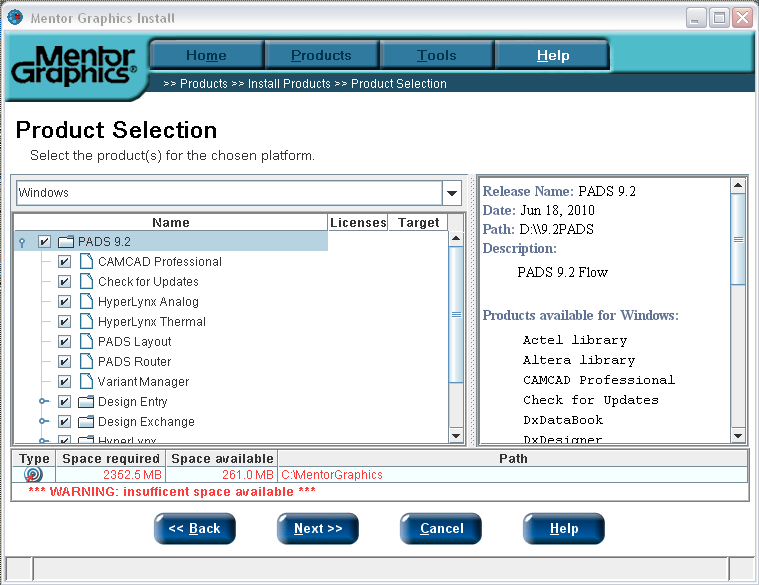Disable the PADS Router checkbox

(64, 362)
